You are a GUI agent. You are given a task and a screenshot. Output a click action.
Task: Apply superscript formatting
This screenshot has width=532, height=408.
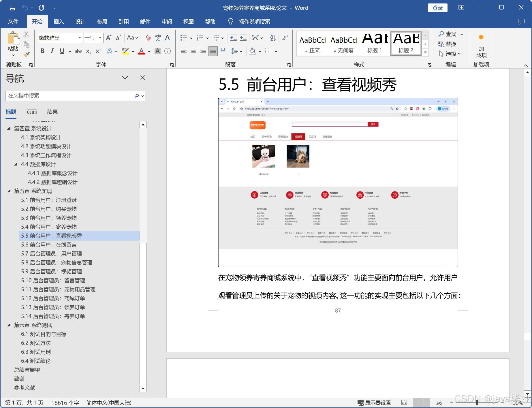[x=98, y=51]
